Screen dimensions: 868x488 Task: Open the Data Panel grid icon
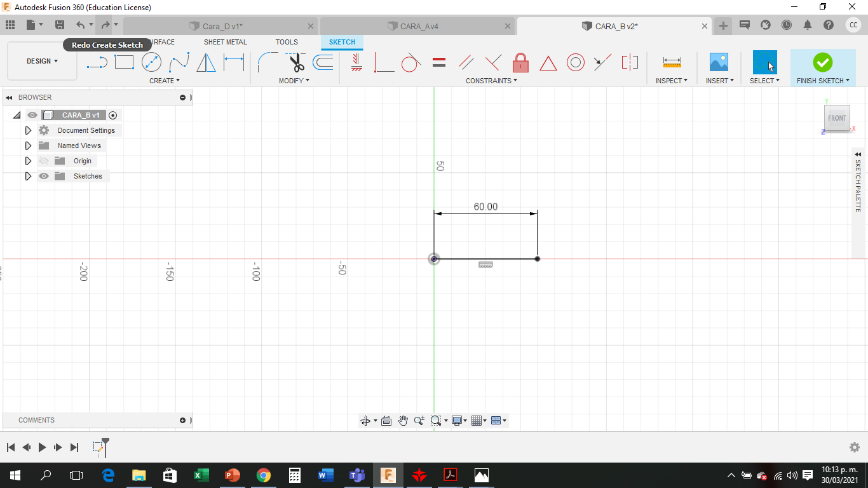tap(10, 25)
